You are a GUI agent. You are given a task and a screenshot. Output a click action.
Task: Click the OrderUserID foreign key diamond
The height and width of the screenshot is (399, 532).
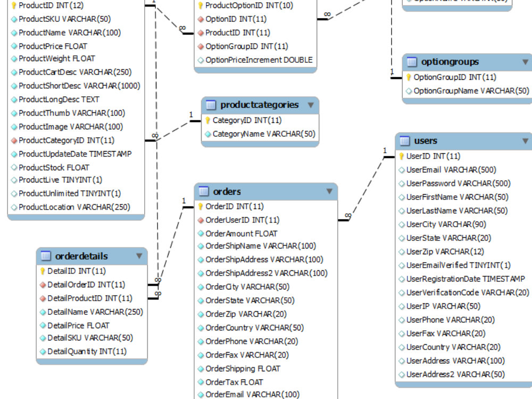pos(201,220)
